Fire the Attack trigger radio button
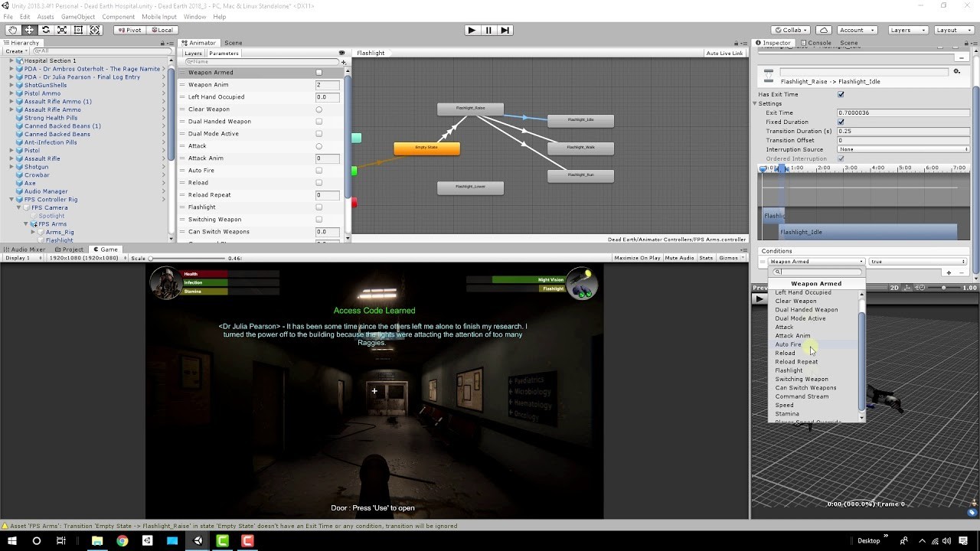This screenshot has height=551, width=980. pos(319,146)
